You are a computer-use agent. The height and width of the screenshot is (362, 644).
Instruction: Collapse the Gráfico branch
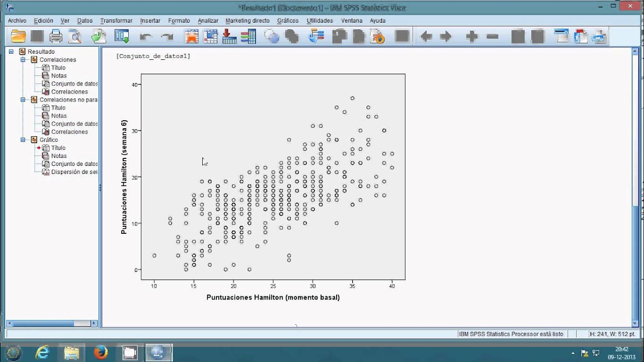(23, 140)
